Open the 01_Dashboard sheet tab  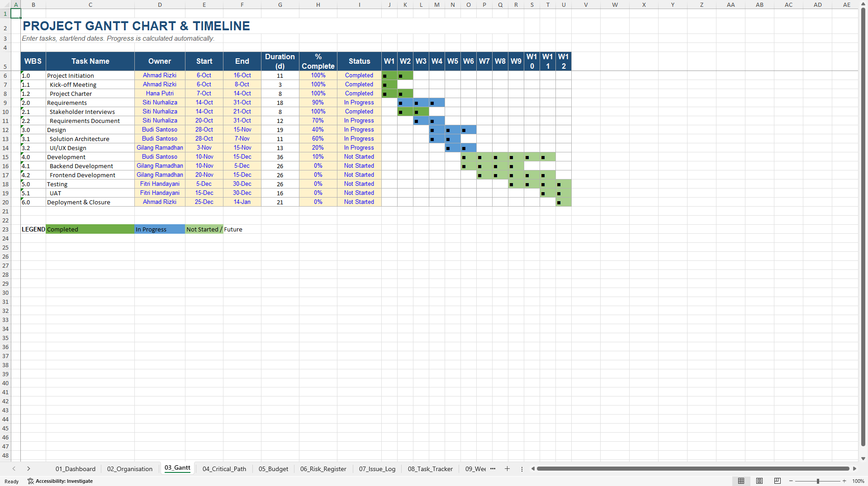click(76, 469)
